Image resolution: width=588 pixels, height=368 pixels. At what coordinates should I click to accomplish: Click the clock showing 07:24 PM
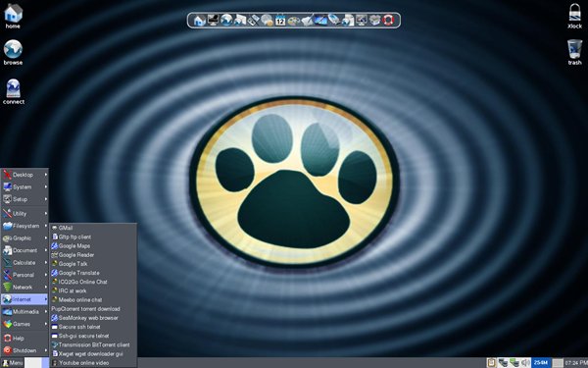(x=576, y=363)
